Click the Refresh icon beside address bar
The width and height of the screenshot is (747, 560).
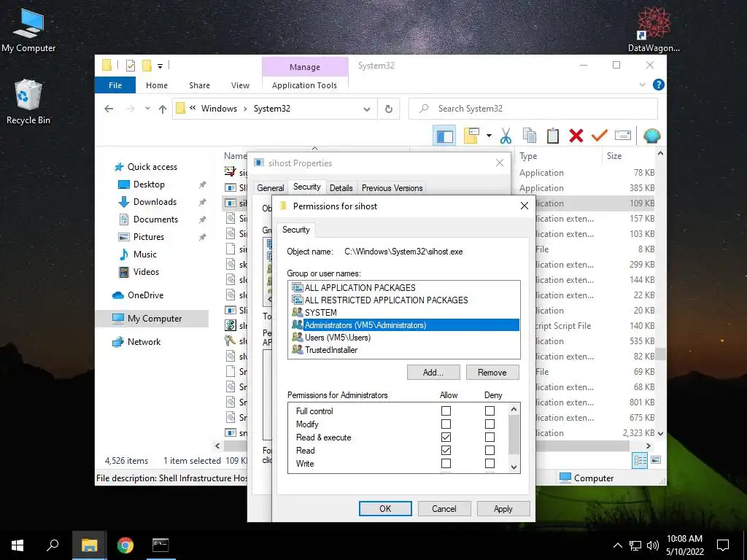click(389, 109)
